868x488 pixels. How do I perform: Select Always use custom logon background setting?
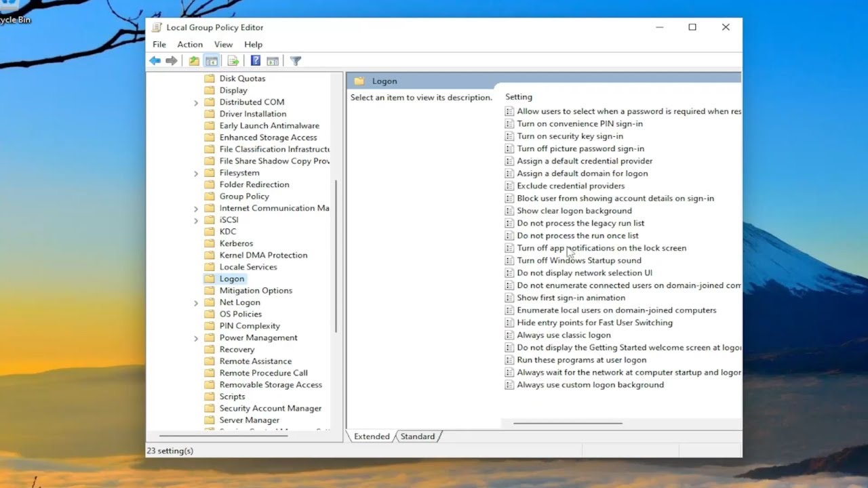[590, 385]
